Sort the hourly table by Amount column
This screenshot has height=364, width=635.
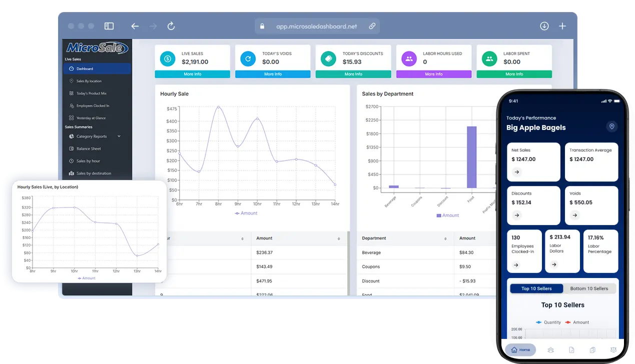click(x=339, y=238)
